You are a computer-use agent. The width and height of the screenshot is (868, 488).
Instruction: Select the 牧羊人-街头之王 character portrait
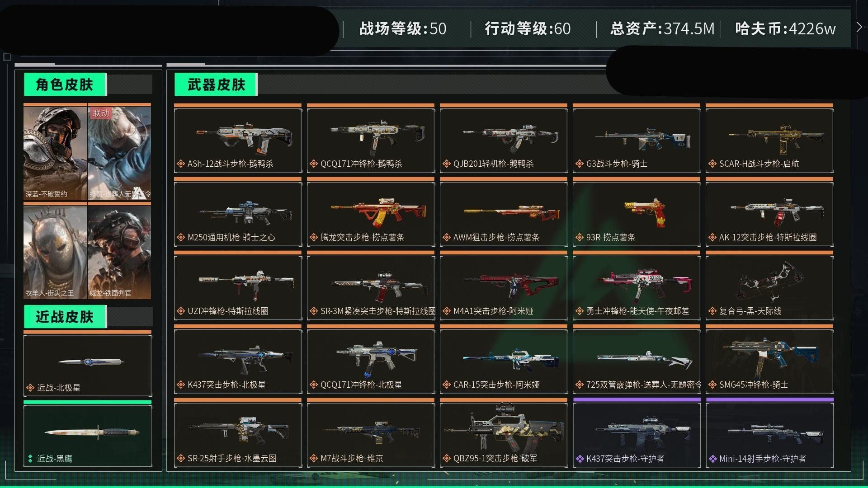[x=55, y=251]
